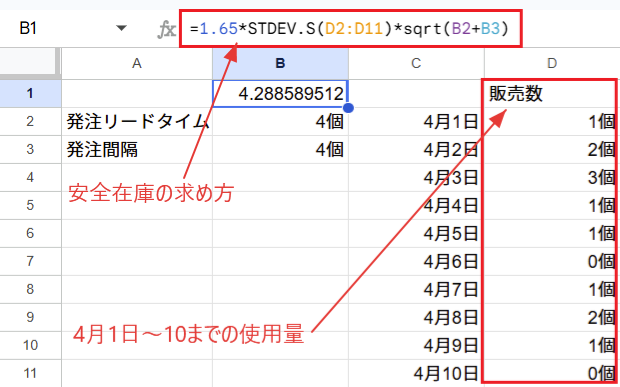Click the date cell 4月7日
The image size is (620, 387).
pos(416,290)
